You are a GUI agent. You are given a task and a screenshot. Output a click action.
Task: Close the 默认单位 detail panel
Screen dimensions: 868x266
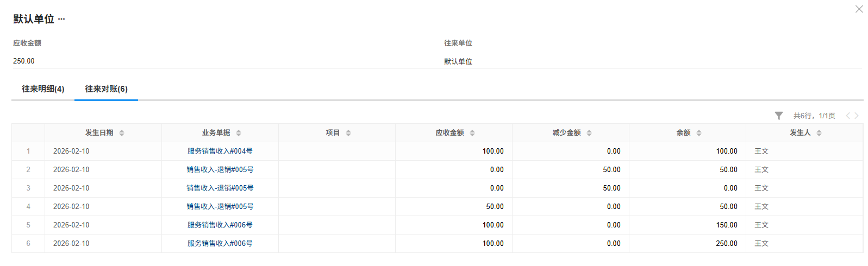tap(859, 9)
